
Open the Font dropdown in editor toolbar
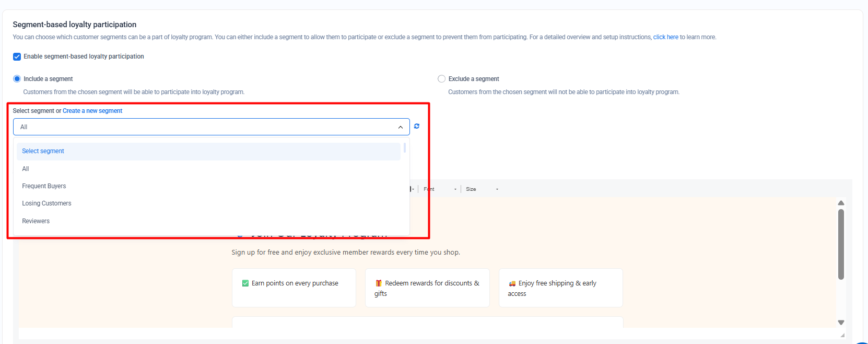[440, 189]
